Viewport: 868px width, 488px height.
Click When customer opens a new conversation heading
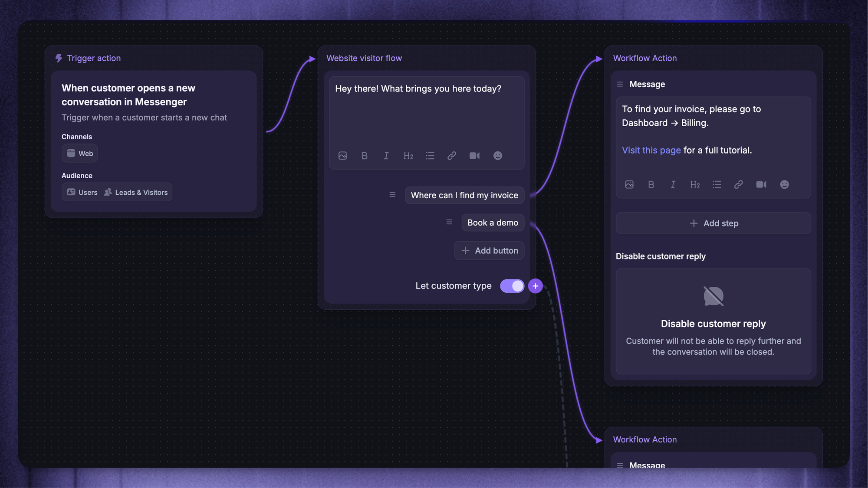tap(128, 95)
